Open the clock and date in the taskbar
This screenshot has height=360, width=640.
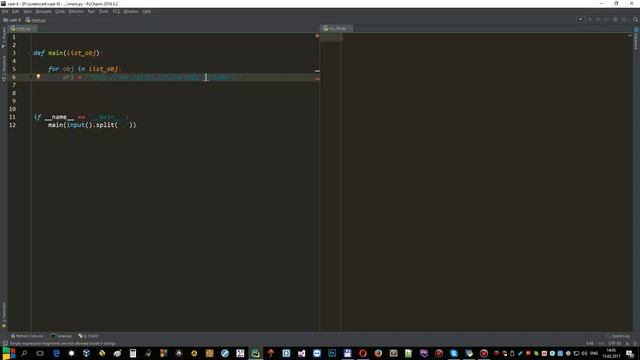coord(611,353)
